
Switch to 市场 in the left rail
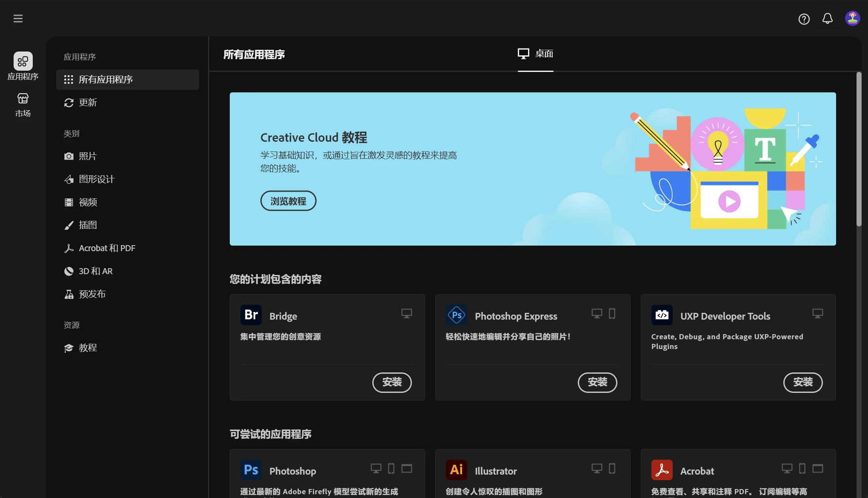tap(23, 103)
